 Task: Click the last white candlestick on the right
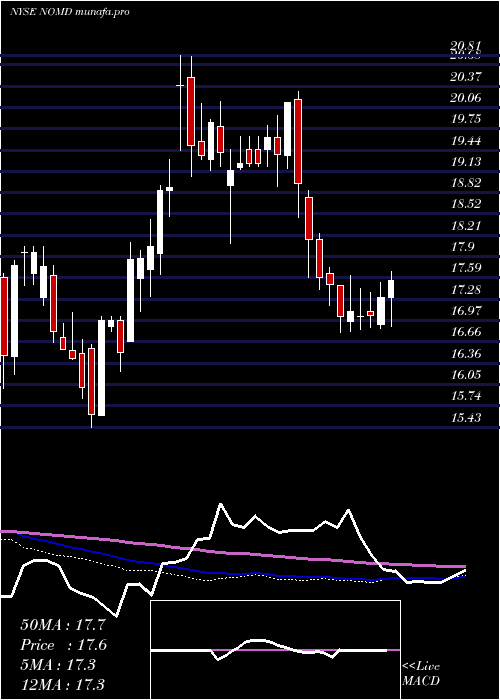392,289
